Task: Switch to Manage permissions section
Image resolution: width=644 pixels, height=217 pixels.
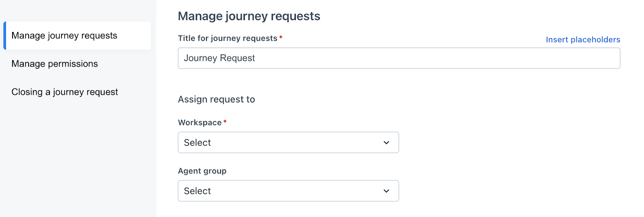Action: (55, 64)
